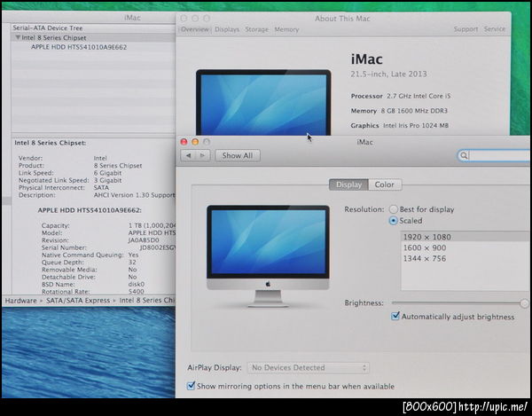
Task: Click the Brightness slider handle
Action: click(524, 303)
